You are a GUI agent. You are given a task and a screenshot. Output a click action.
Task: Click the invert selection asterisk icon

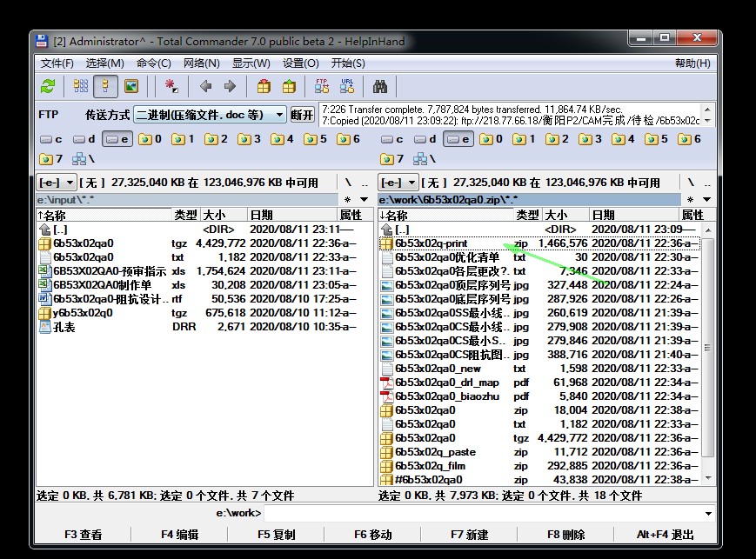pos(171,86)
